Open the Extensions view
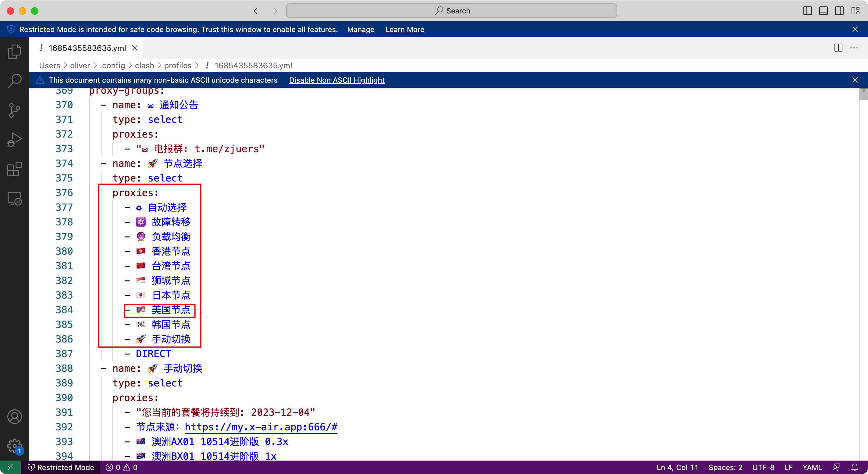Viewport: 868px width, 474px height. [14, 169]
